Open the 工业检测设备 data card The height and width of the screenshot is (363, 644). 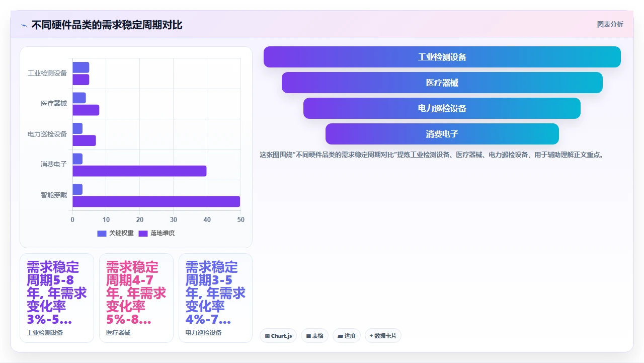tap(57, 298)
